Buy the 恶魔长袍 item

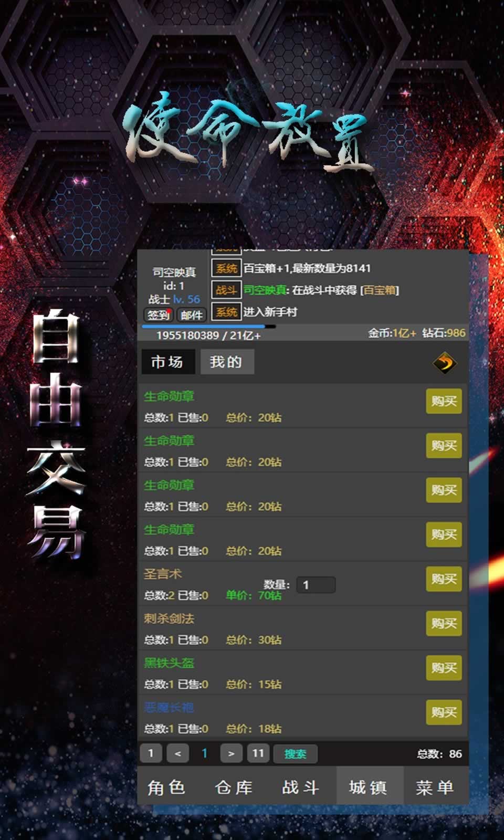coord(444,712)
